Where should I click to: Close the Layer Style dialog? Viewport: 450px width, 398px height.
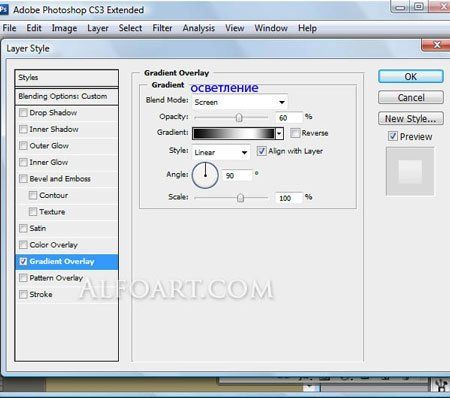pyautogui.click(x=437, y=45)
